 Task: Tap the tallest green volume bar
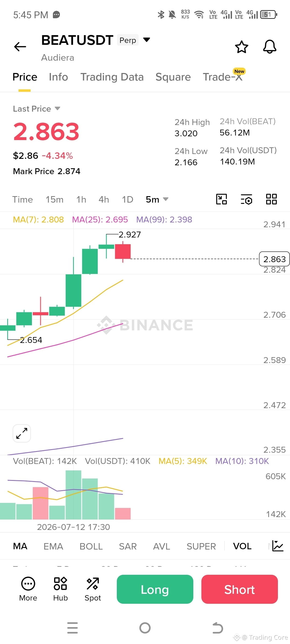click(73, 495)
